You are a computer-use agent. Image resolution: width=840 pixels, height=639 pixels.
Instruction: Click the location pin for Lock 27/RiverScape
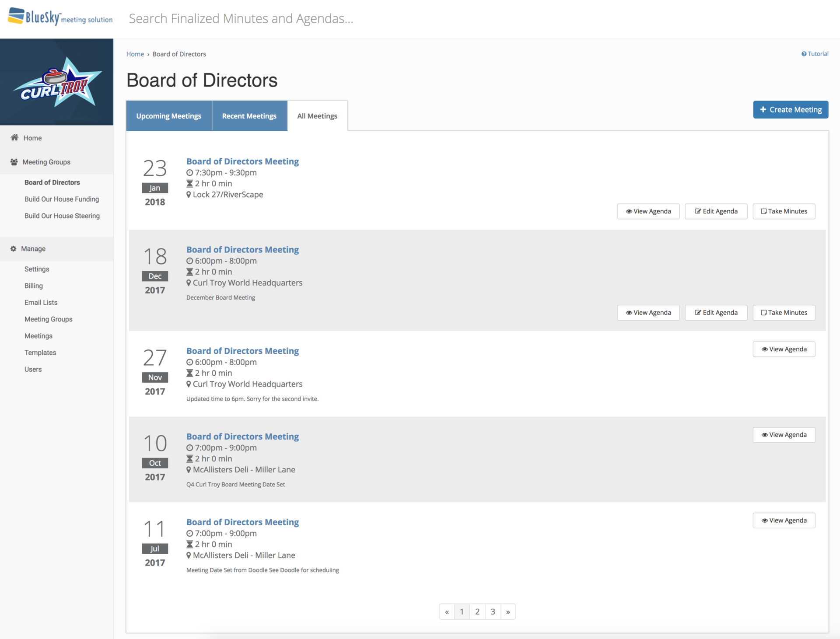click(189, 194)
